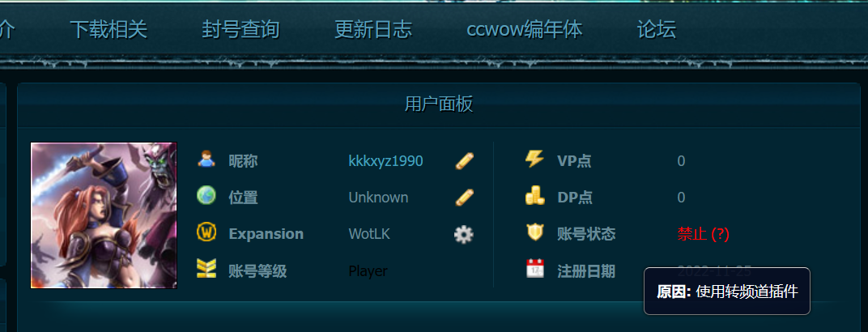Click the calendar icon beside 注册日期

pyautogui.click(x=534, y=268)
